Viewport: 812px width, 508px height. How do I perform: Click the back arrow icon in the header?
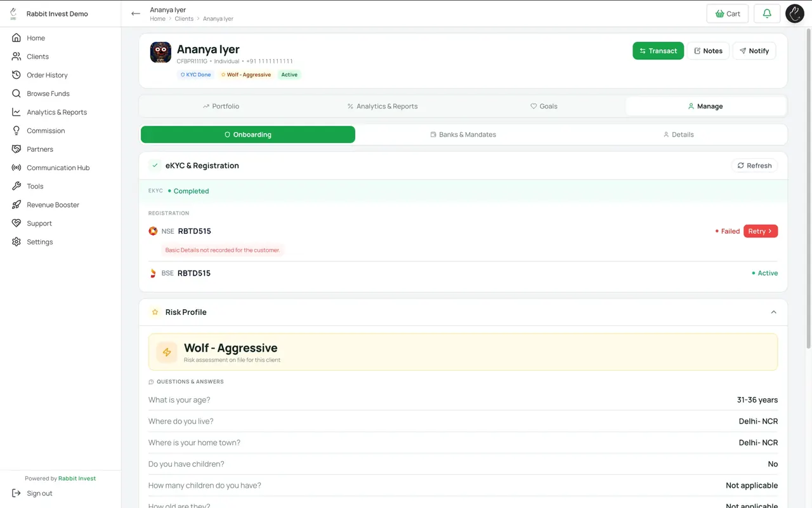coord(135,13)
